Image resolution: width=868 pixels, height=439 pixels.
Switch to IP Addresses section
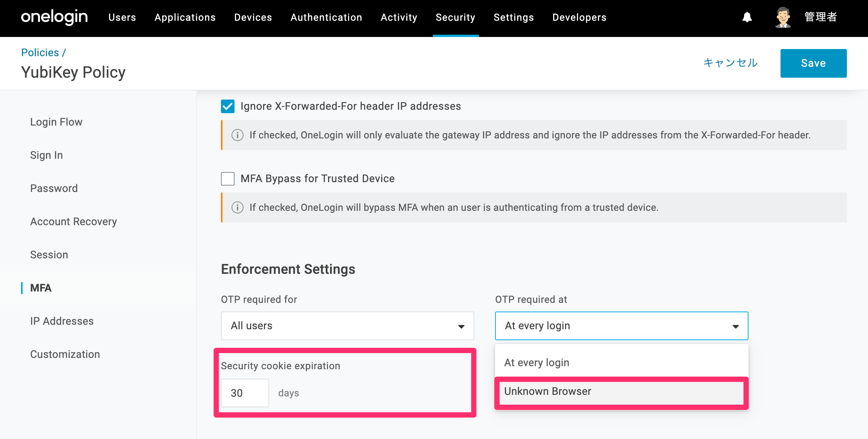point(62,321)
